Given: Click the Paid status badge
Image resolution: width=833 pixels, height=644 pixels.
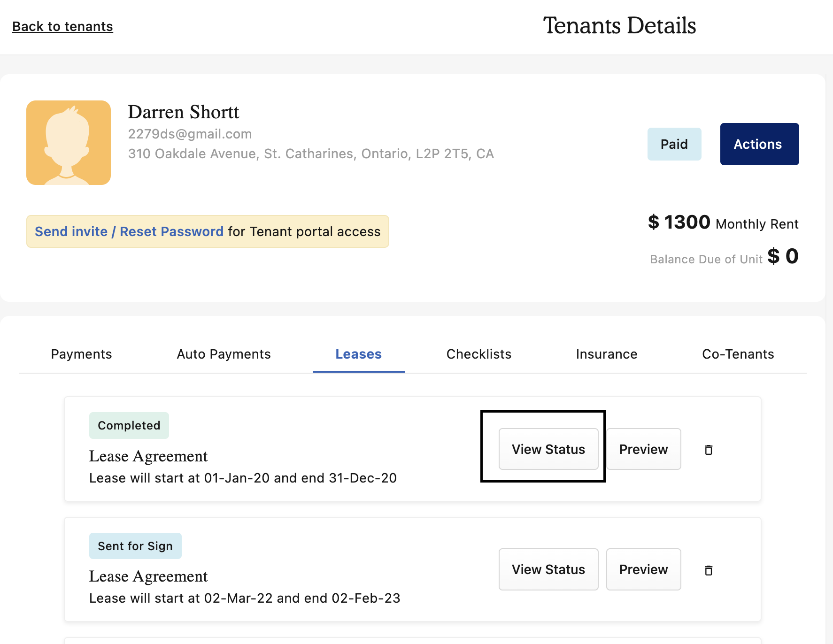Looking at the screenshot, I should click(x=674, y=144).
